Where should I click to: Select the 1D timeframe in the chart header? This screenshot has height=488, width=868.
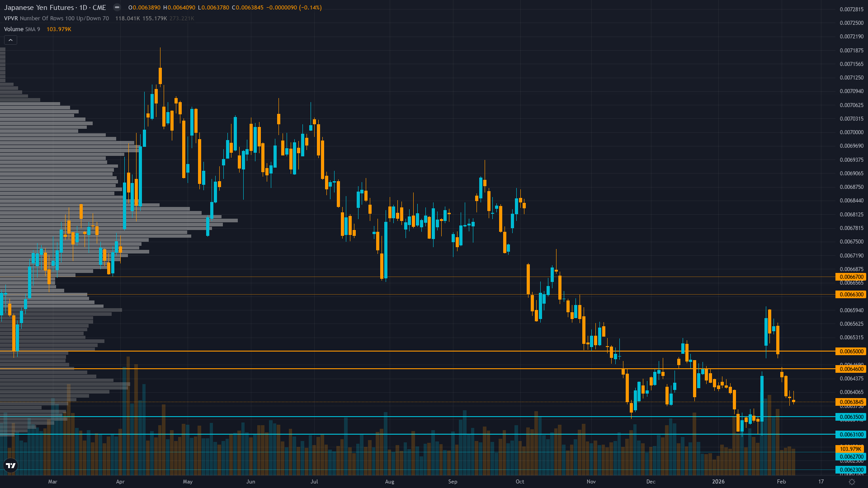(x=85, y=7)
